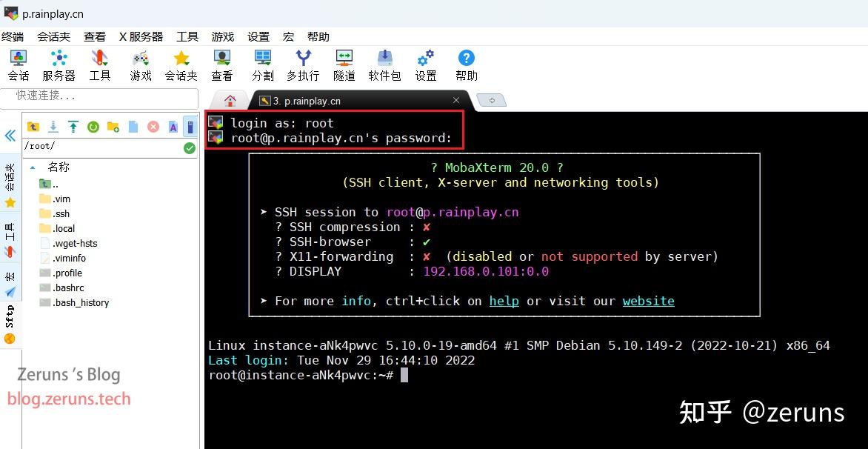
Task: Select the .wget-hsts file
Action: point(69,243)
